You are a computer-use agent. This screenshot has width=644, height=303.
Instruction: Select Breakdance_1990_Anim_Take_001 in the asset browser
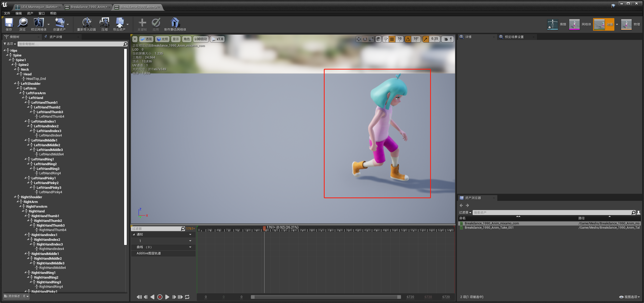point(489,228)
